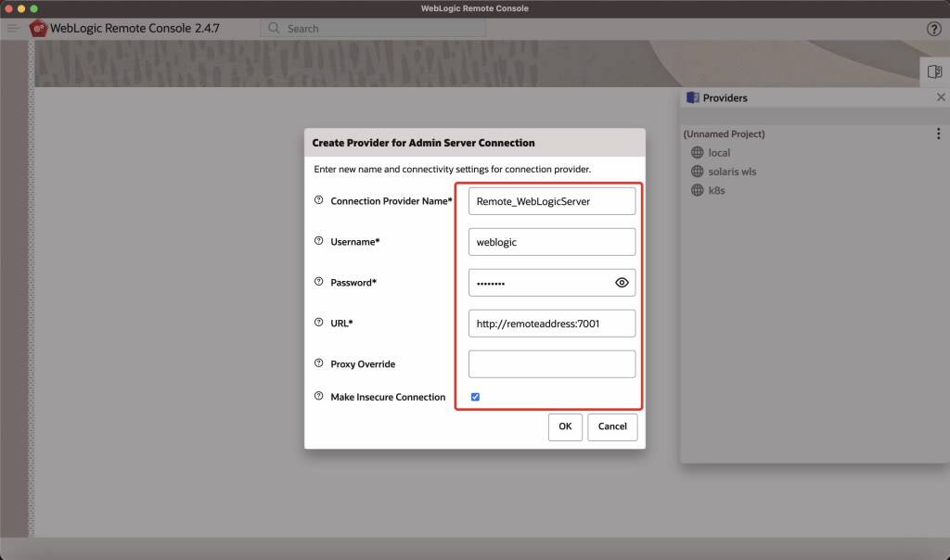Click the URL field containing remoteaddress:7001

pos(552,323)
